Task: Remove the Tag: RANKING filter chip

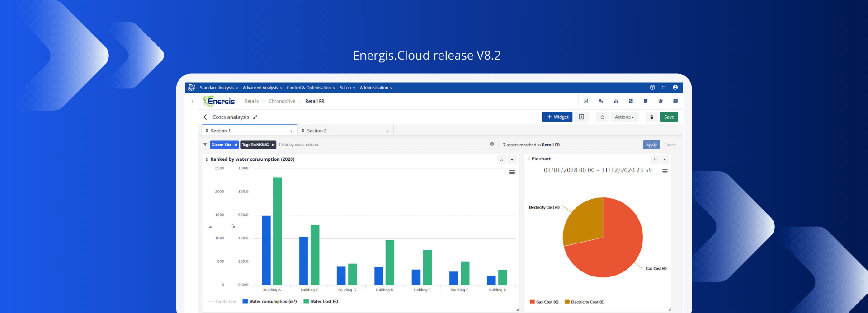Action: pyautogui.click(x=273, y=145)
